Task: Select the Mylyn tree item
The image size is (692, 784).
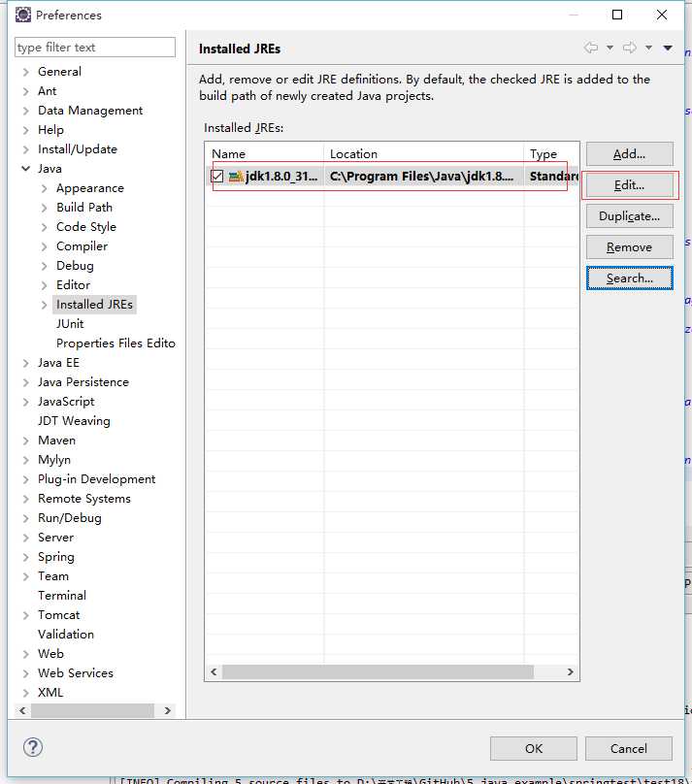Action: coord(54,460)
